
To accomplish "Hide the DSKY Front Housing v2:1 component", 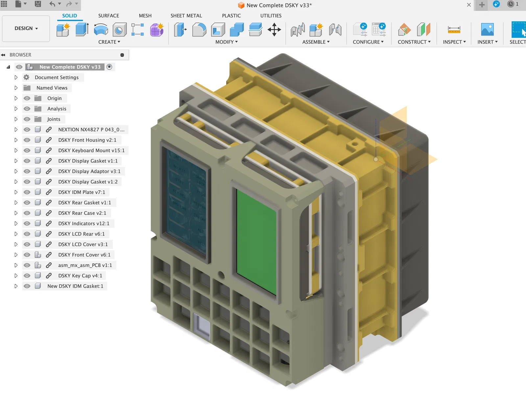I will click(27, 140).
